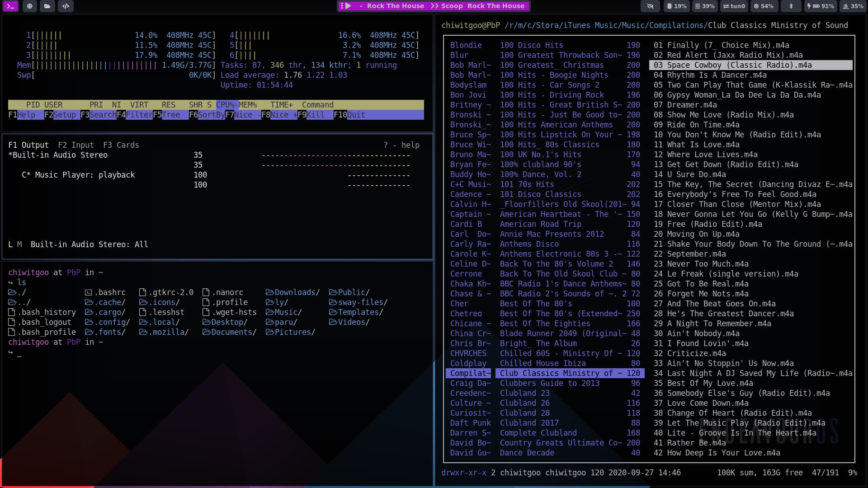The image size is (868, 488).
Task: Click the sway-files/ folder icon in ls output
Action: 333,302
